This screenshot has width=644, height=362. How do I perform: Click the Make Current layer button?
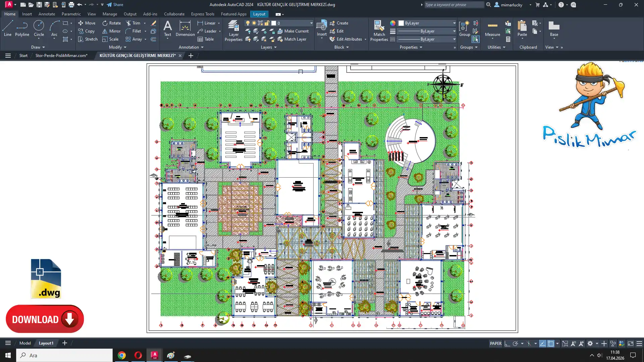pyautogui.click(x=293, y=31)
